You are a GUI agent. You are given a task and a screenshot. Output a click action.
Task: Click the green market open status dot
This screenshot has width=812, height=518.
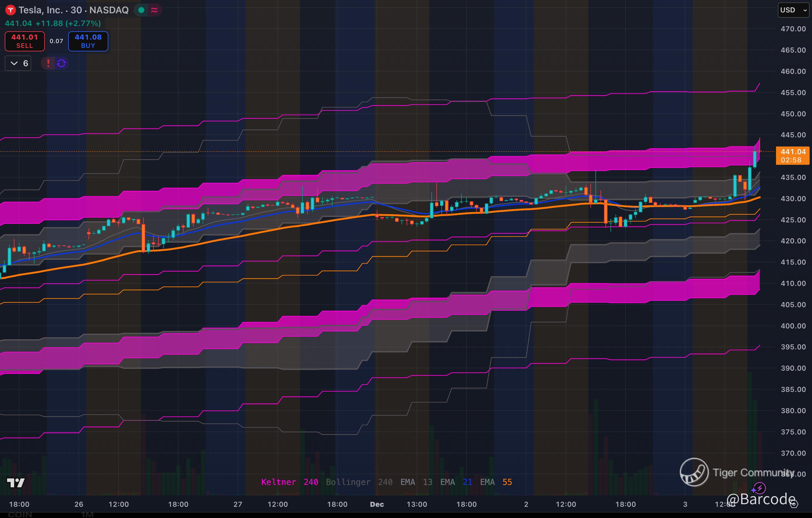click(142, 10)
